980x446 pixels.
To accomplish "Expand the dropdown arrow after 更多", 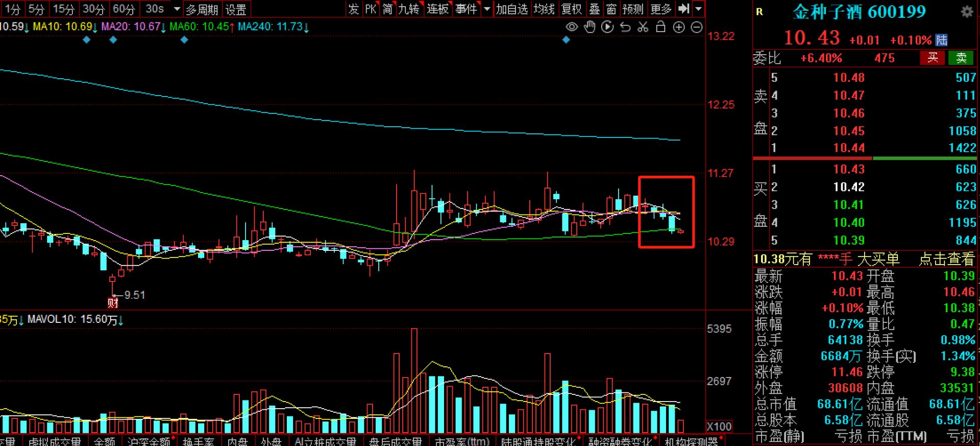I will click(x=699, y=9).
